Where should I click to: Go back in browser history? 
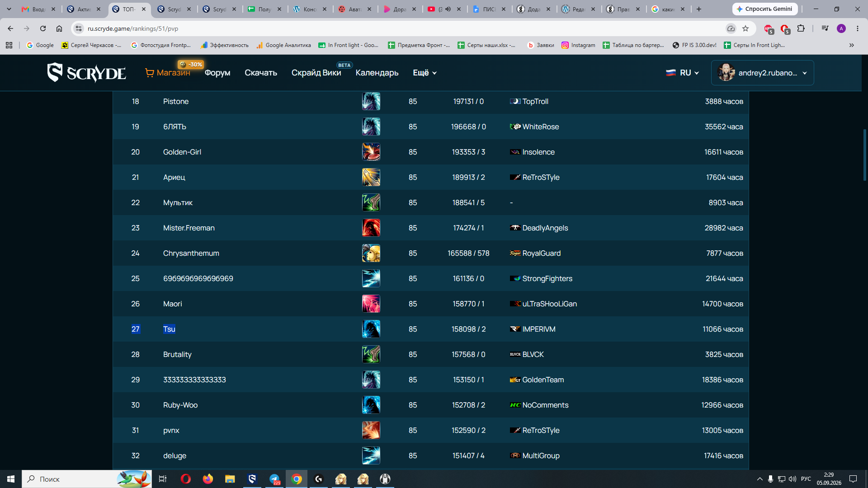pyautogui.click(x=10, y=28)
